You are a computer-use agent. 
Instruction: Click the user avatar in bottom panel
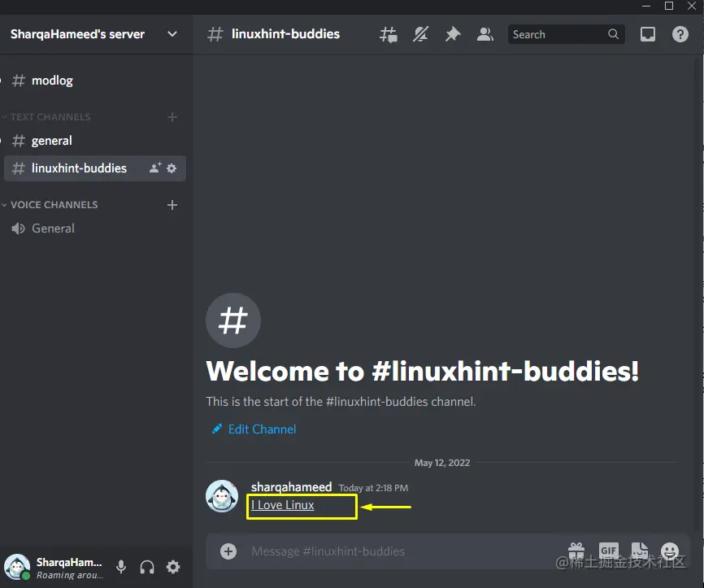coord(17,567)
